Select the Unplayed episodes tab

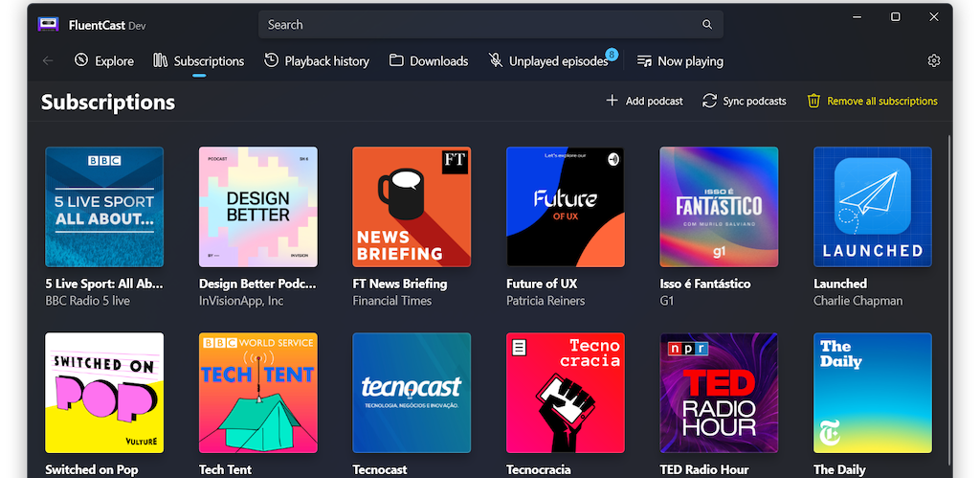pos(548,61)
